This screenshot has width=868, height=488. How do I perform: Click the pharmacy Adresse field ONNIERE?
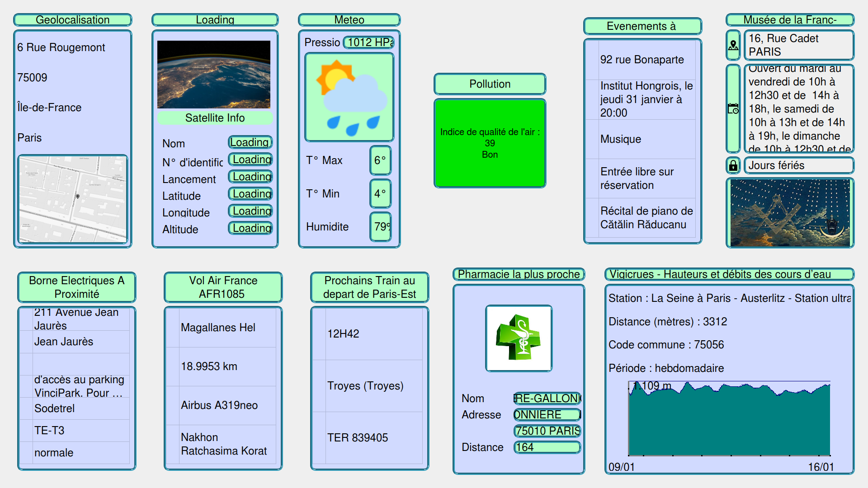[x=547, y=415]
